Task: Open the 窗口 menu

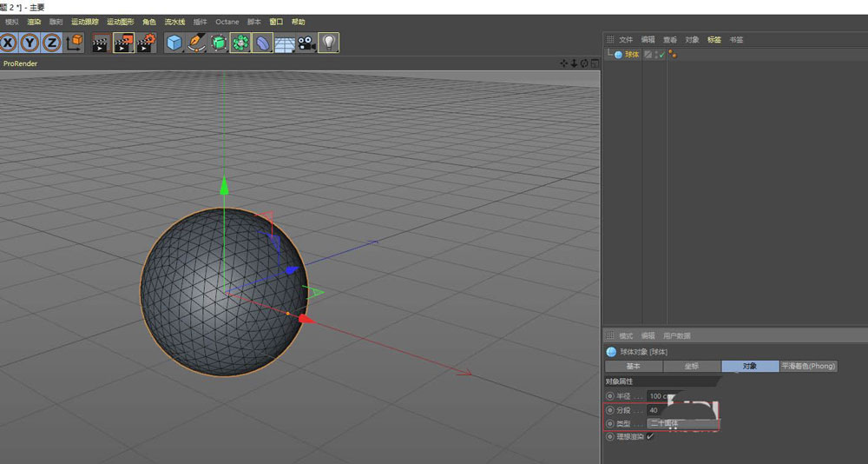Action: point(276,22)
